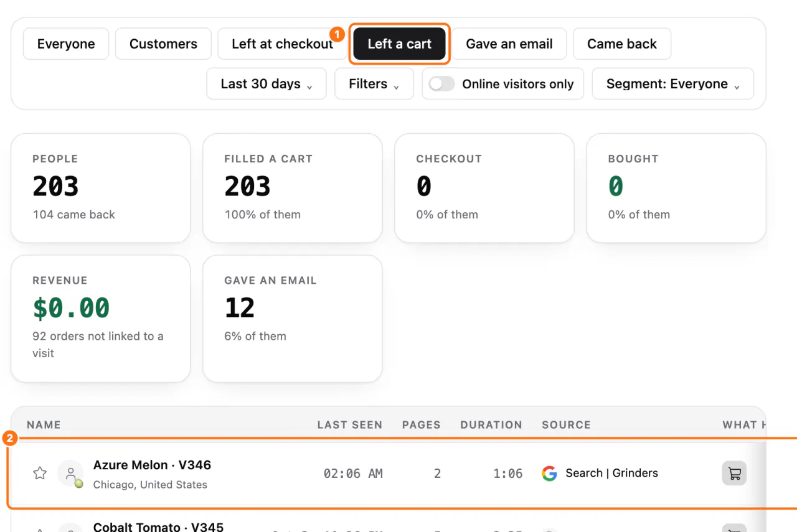The height and width of the screenshot is (532, 797).
Task: Select the Checkout stat card
Action: coord(484,188)
